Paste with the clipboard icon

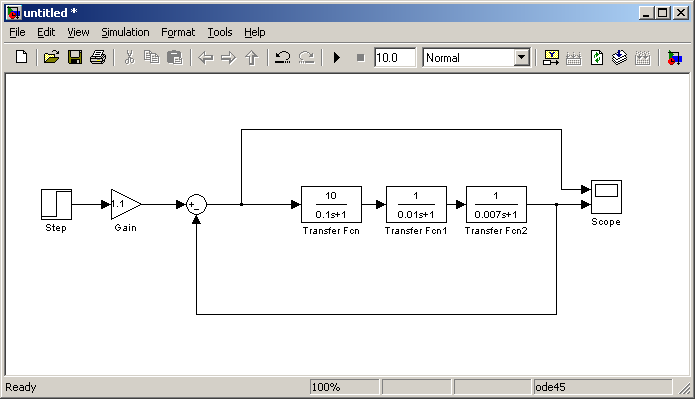point(175,58)
